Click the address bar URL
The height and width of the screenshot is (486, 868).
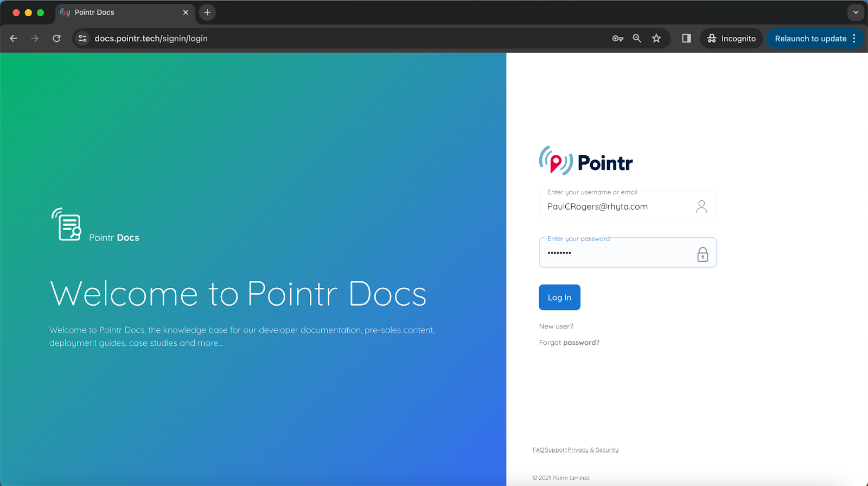[x=151, y=39]
